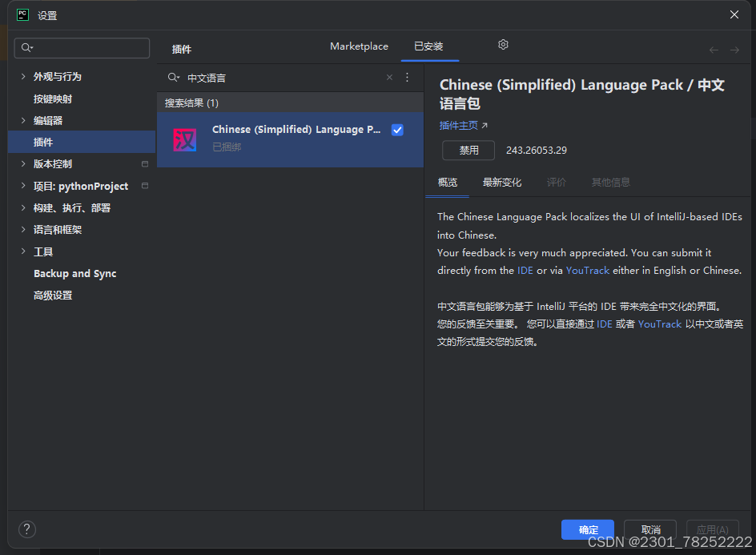Expand 外观与行为 section
Image resolution: width=756 pixels, height=555 pixels.
pyautogui.click(x=23, y=76)
